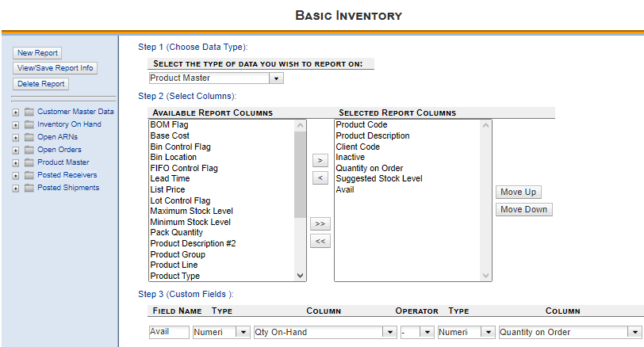Click the Available Columns scrollbar thumb
Image resolution: width=644 pixels, height=347 pixels.
[301, 174]
